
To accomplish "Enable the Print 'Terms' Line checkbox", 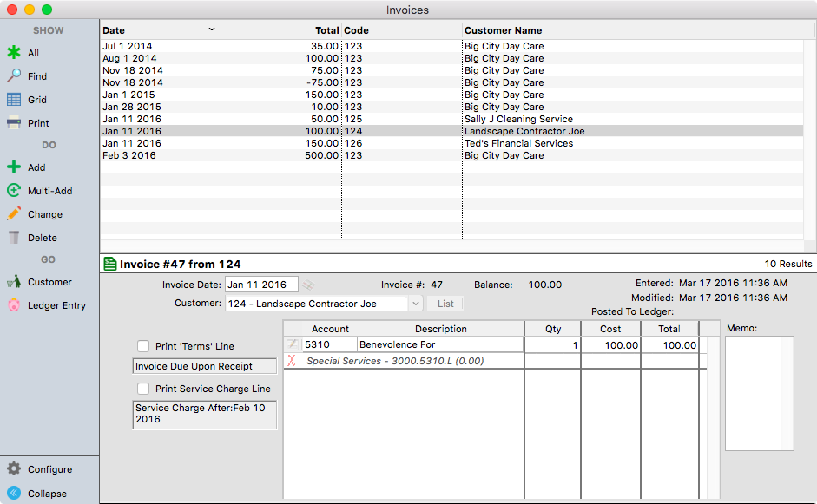I will pyautogui.click(x=143, y=346).
